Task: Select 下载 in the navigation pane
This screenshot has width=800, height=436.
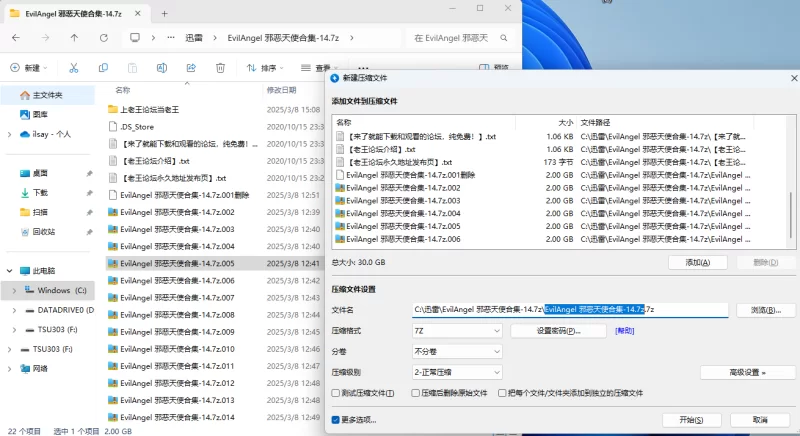Action: 40,193
